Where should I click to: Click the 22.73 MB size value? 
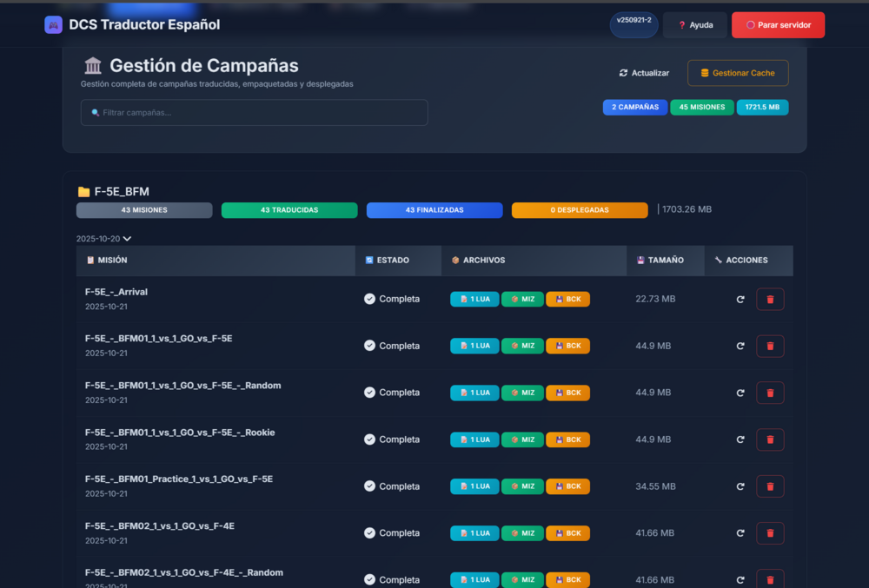655,299
